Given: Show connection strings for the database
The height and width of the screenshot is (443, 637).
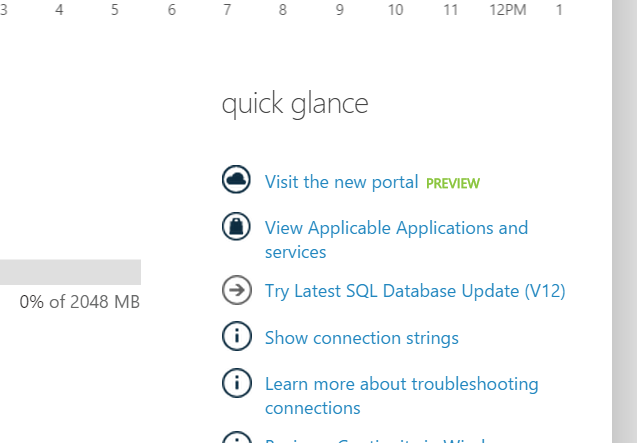Looking at the screenshot, I should click(361, 338).
